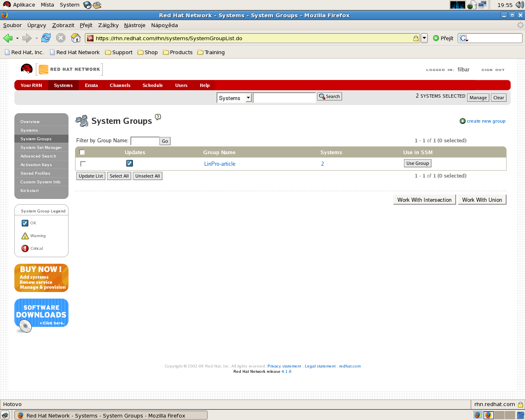Click the green plus create group icon
This screenshot has width=525, height=420.
[463, 121]
